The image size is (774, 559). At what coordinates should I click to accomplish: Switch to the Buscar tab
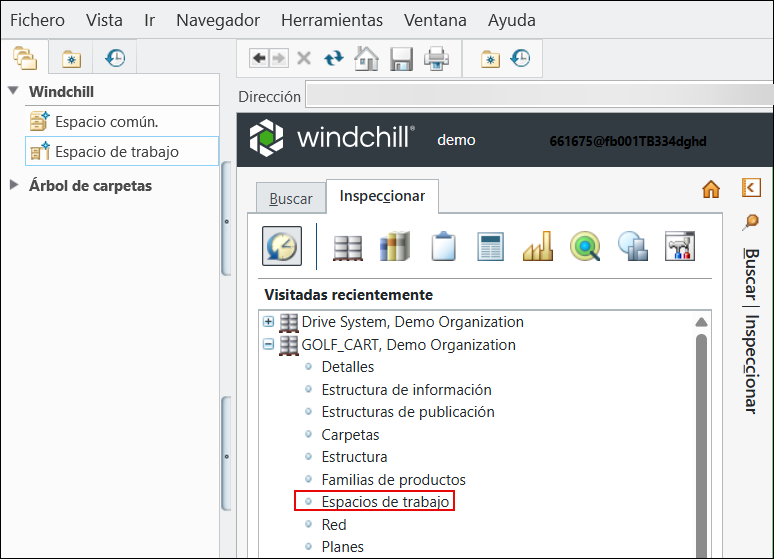291,199
